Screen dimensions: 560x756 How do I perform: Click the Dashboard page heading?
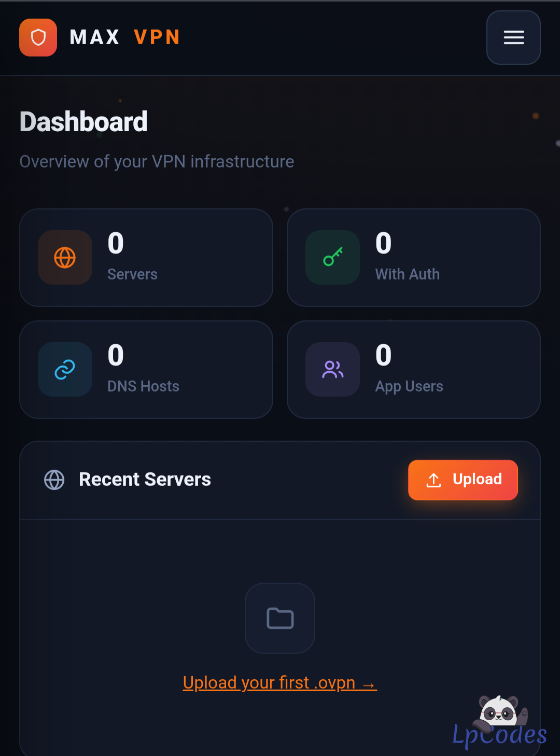83,122
